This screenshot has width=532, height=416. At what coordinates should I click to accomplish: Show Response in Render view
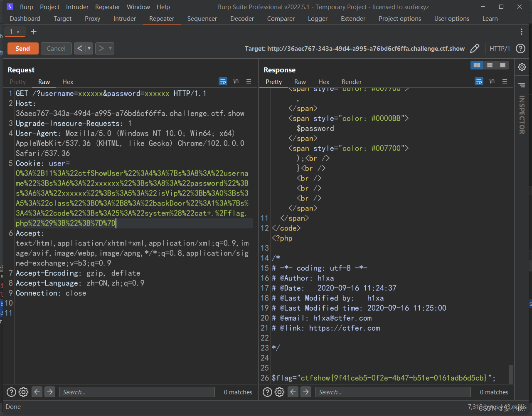point(352,82)
